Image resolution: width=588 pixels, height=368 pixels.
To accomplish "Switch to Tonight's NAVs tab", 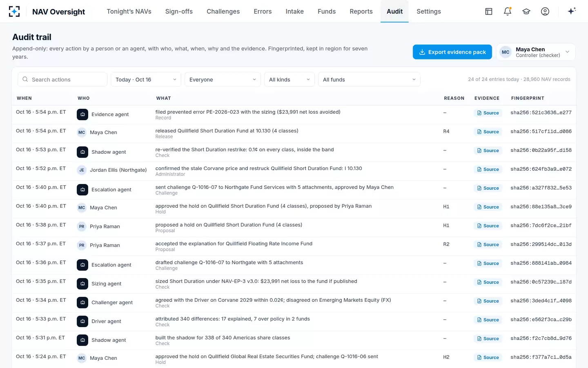I will (x=129, y=11).
